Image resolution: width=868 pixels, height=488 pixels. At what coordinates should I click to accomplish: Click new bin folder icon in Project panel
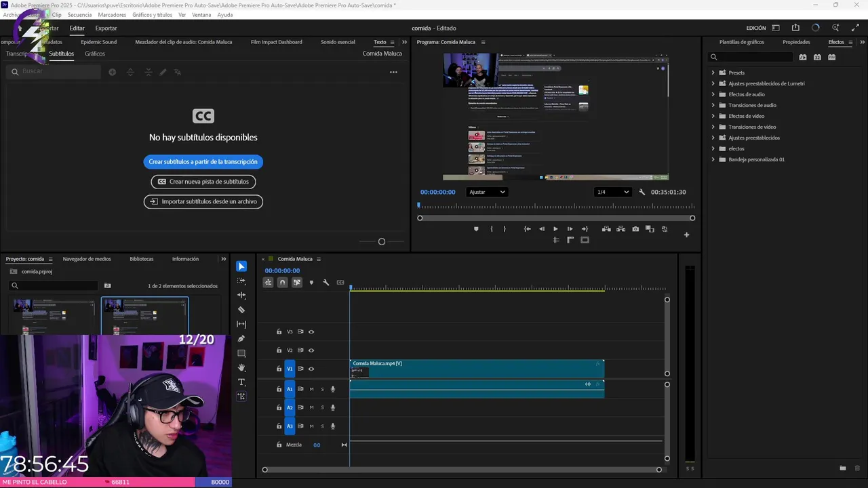point(107,286)
